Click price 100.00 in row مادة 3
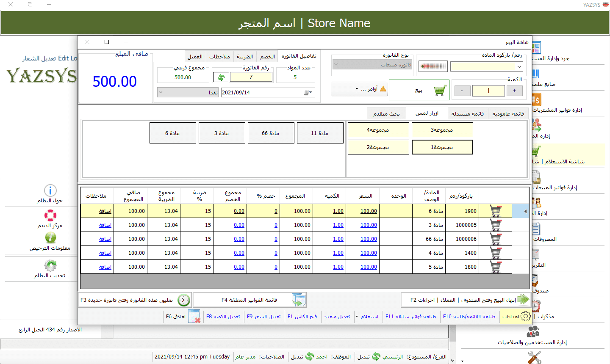Screen dimensions: 610x364 tap(369, 225)
